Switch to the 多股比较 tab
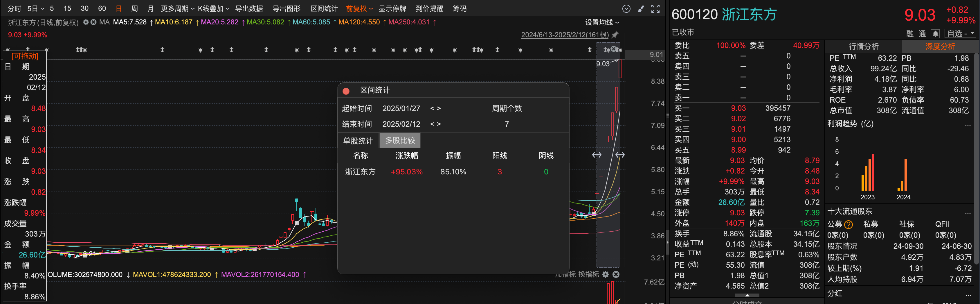The width and height of the screenshot is (980, 304). click(x=400, y=140)
